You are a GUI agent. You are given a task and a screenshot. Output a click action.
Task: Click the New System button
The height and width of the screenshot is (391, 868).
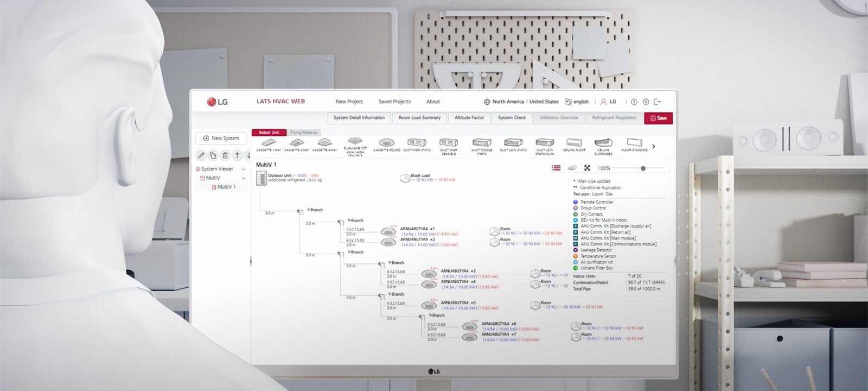coord(221,138)
